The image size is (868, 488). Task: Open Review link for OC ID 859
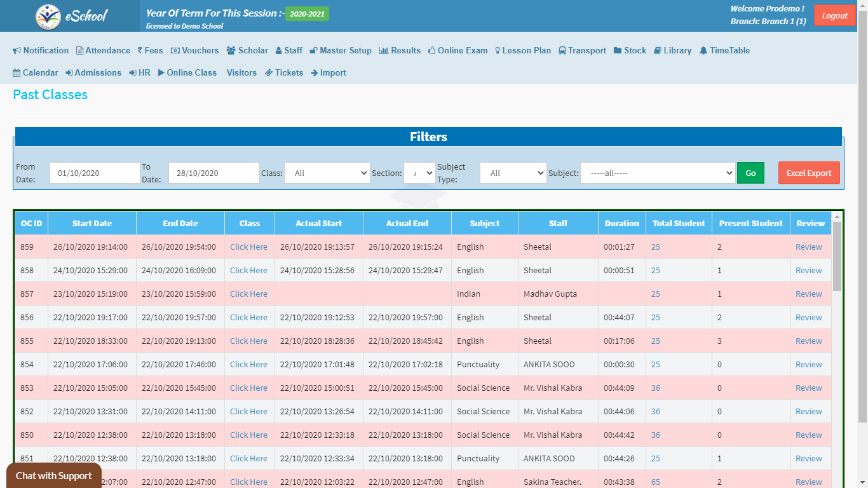[808, 247]
